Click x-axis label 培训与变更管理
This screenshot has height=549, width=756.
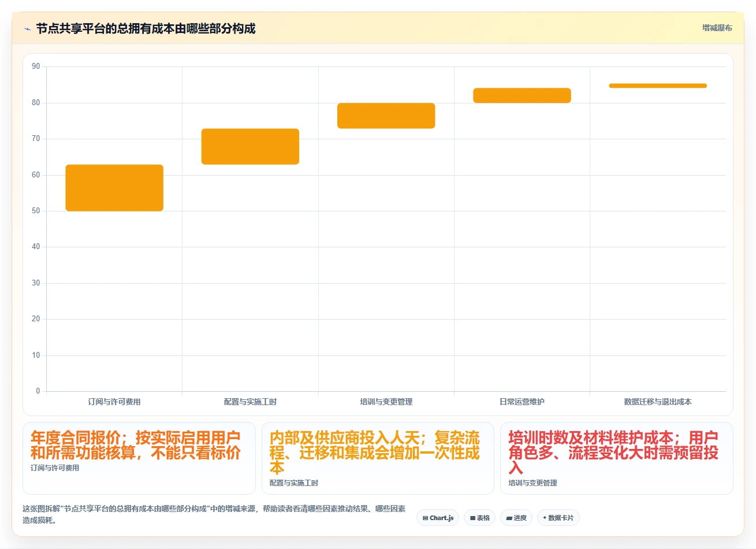386,402
